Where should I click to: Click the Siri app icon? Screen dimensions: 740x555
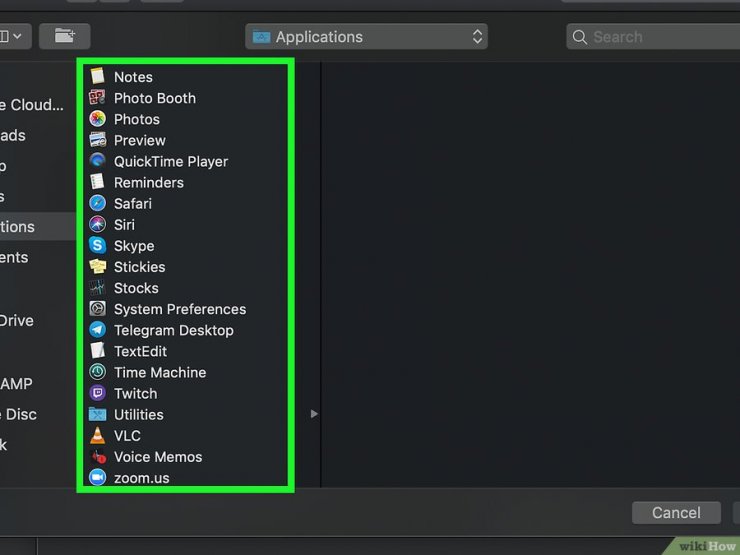click(97, 224)
